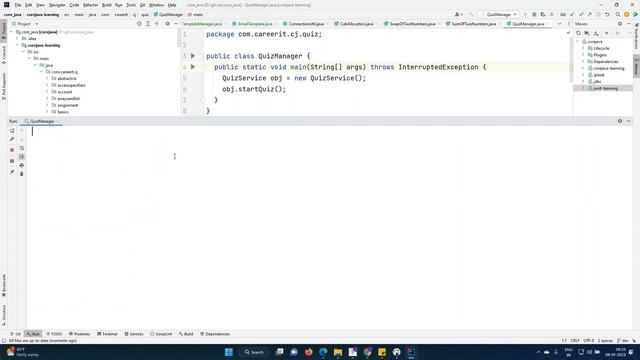Expand Plugins node in Maven

[583, 55]
